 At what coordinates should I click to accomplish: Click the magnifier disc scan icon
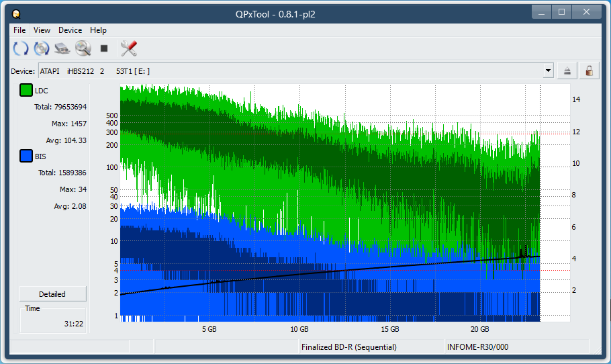pyautogui.click(x=83, y=48)
